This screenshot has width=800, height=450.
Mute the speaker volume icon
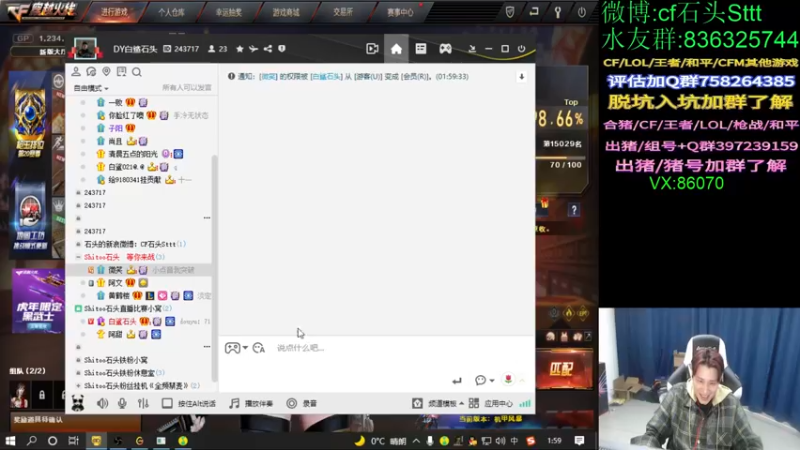(103, 403)
